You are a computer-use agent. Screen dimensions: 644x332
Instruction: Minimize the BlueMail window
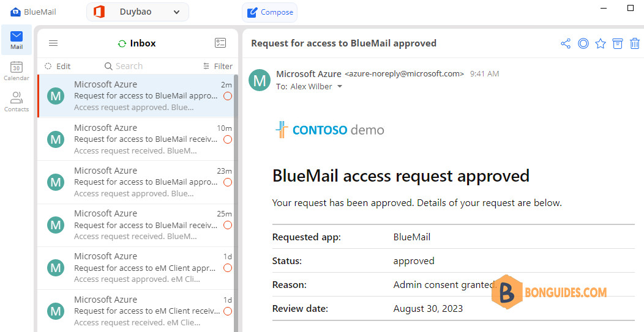tap(604, 8)
